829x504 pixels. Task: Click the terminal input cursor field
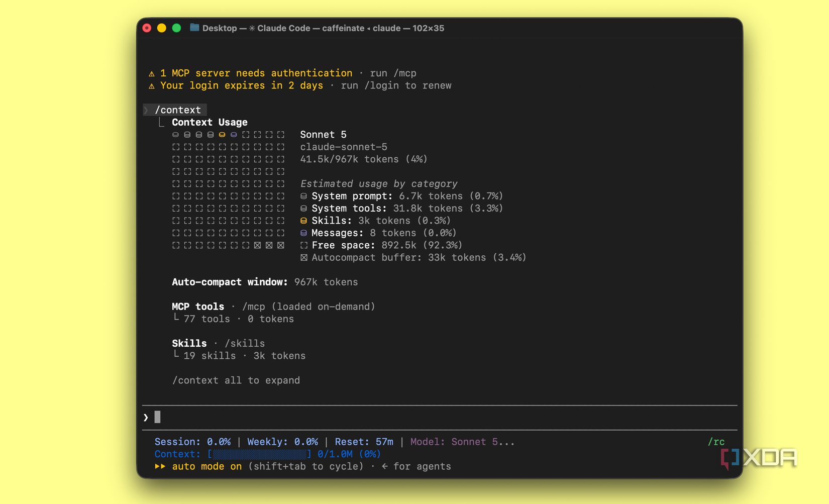pyautogui.click(x=440, y=417)
